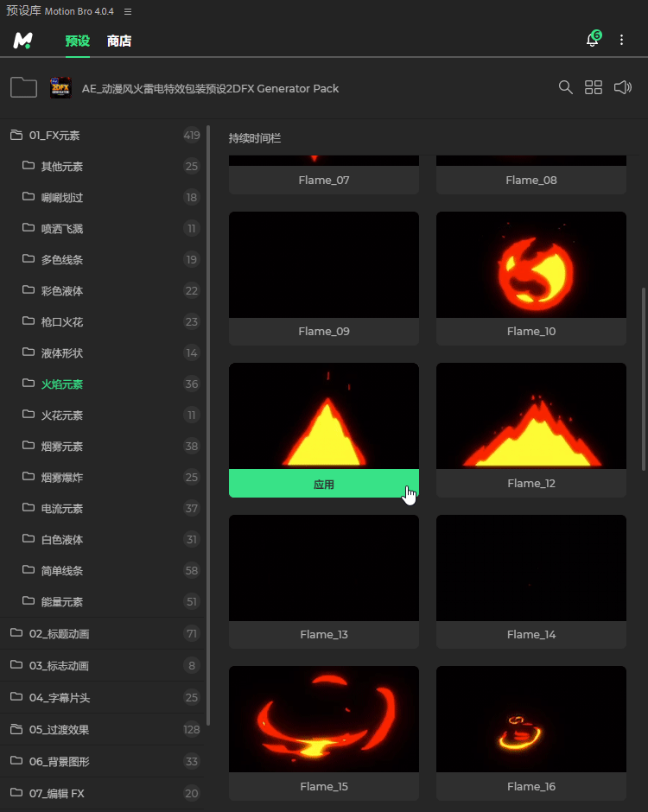The width and height of the screenshot is (648, 812).
Task: Expand the 06_背景图形 folder
Action: click(104, 761)
